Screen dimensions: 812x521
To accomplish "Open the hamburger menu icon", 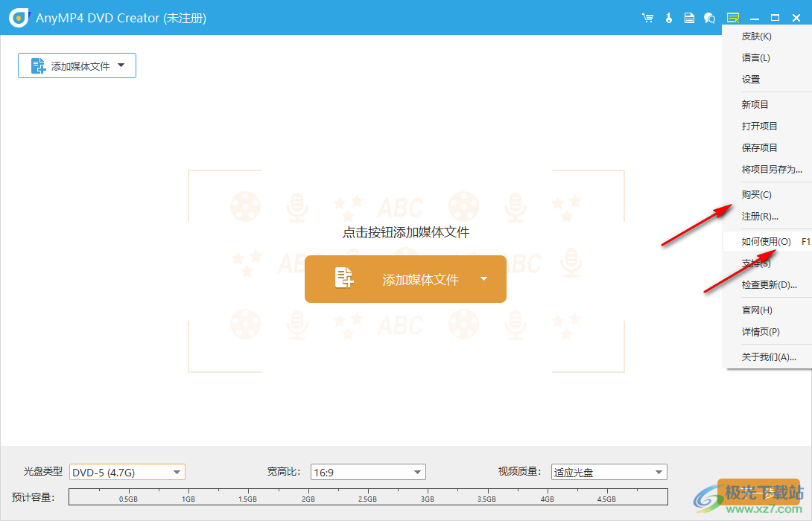I will [x=732, y=17].
